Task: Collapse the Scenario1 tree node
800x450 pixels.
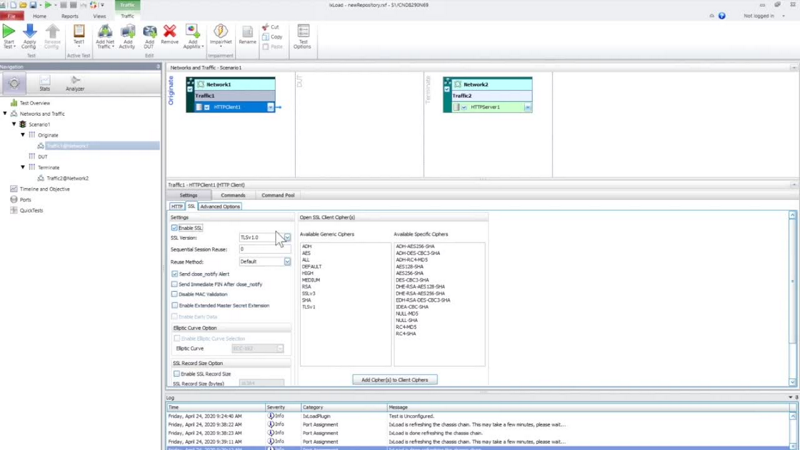Action: point(14,124)
